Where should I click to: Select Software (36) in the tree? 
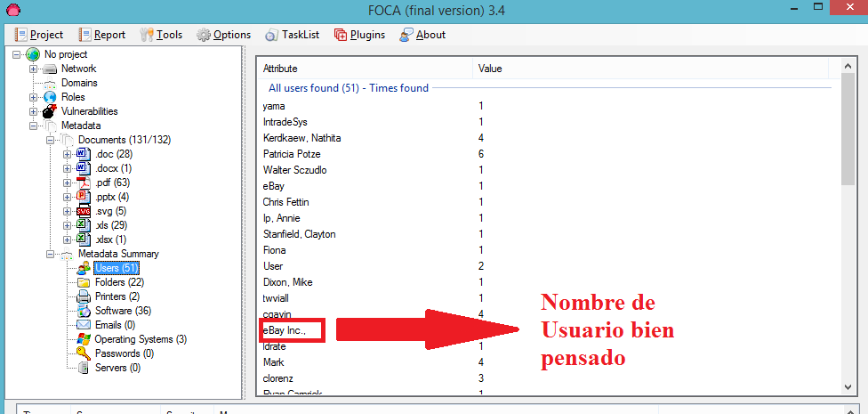(123, 311)
